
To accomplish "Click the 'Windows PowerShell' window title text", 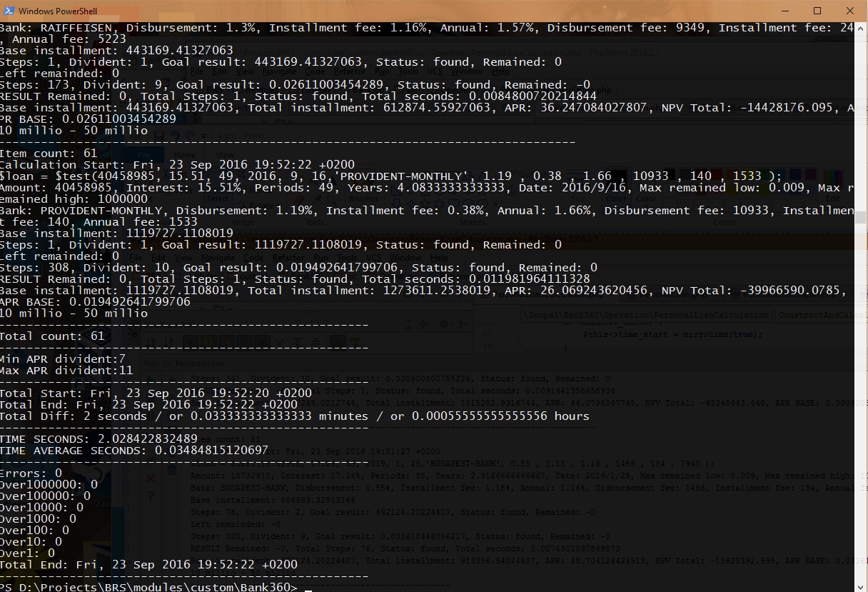I will 58,11.
